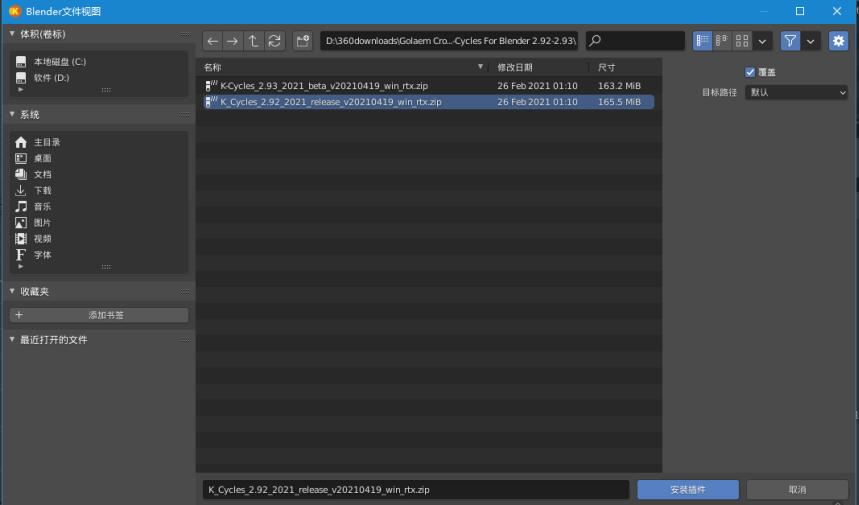Screen dimensions: 859x505
Task: Collapse the 体积(卷标) panel
Action: [12, 34]
